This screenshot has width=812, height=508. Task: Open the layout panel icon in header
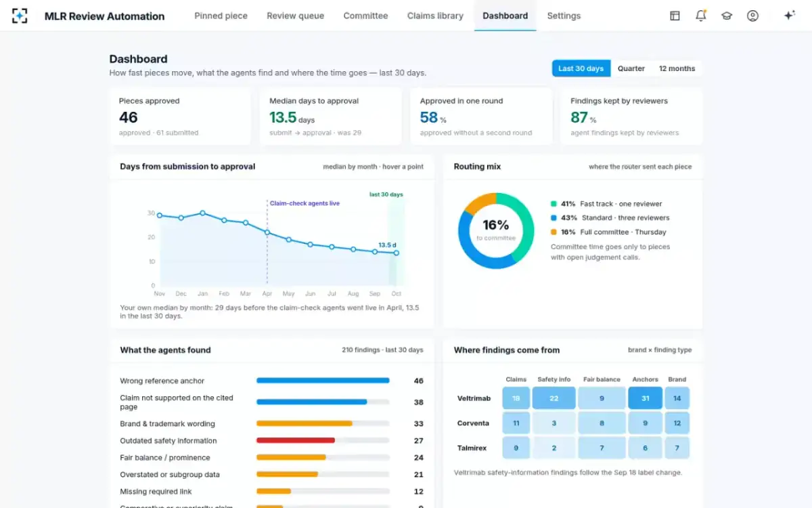point(675,16)
